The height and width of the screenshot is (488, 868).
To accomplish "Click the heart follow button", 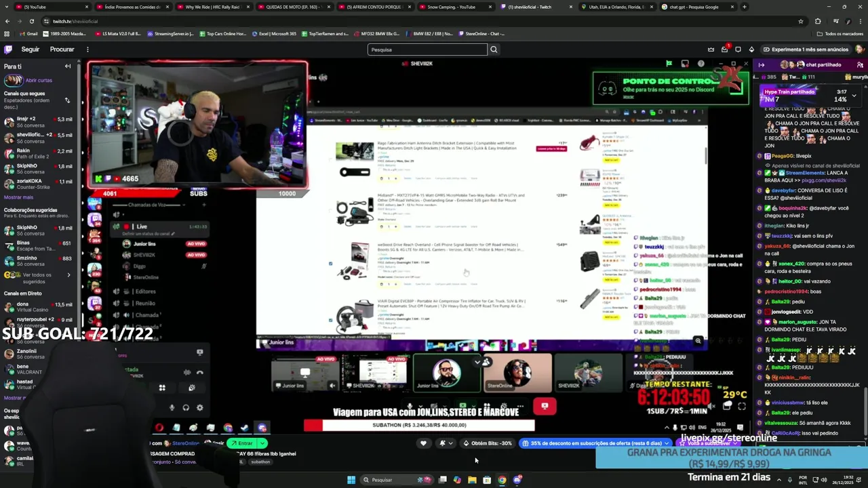I will click(423, 443).
